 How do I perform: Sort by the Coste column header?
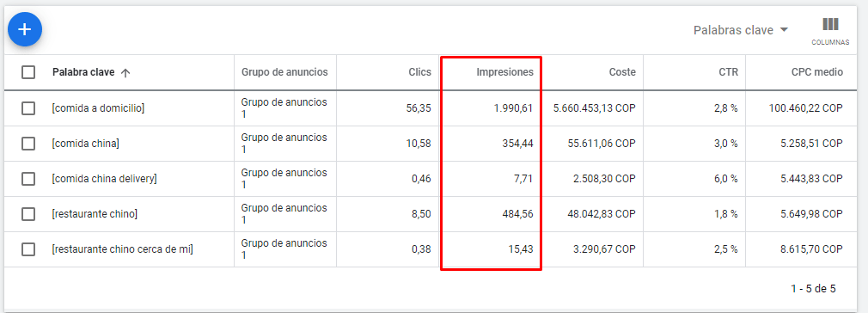point(622,72)
